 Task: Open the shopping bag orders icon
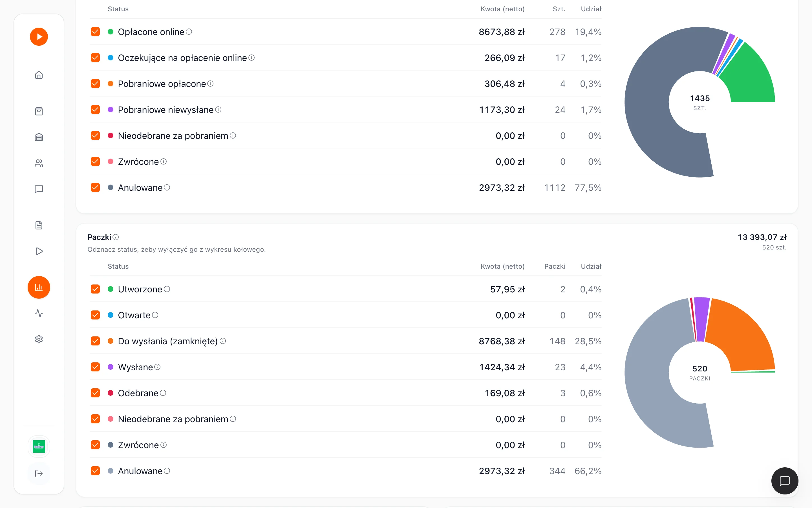click(39, 111)
